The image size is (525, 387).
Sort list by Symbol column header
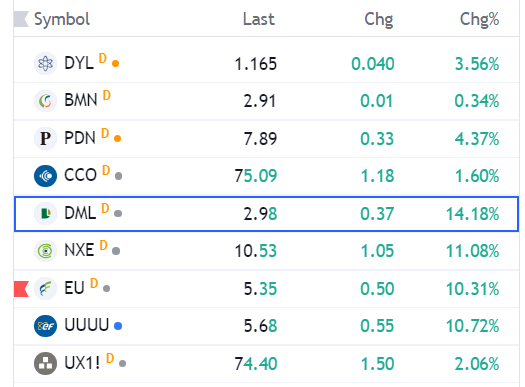62,19
